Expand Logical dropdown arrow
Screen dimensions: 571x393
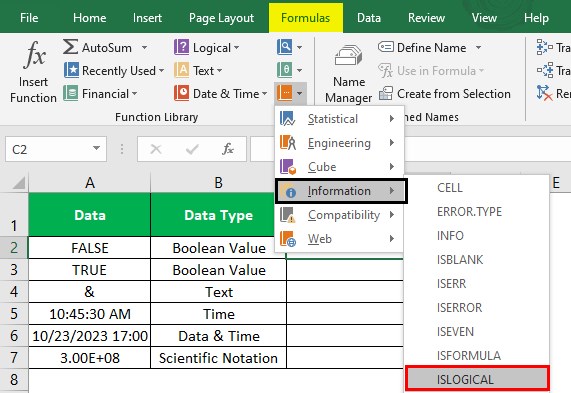236,48
